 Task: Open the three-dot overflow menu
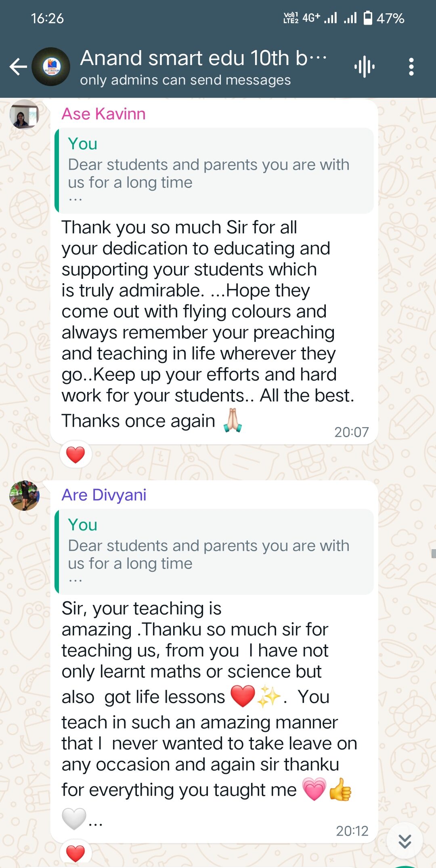411,67
